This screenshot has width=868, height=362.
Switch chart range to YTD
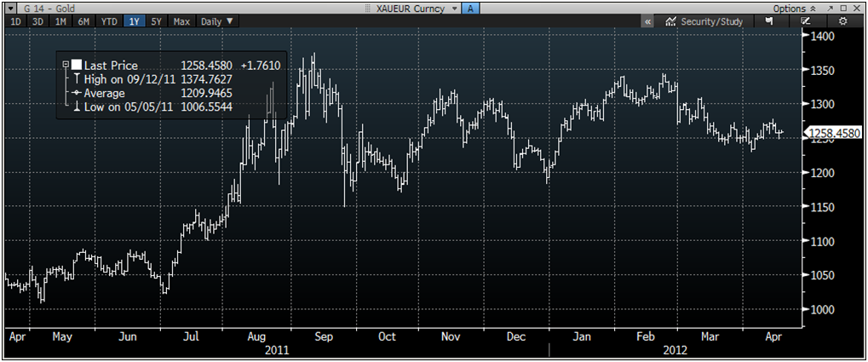pyautogui.click(x=109, y=20)
